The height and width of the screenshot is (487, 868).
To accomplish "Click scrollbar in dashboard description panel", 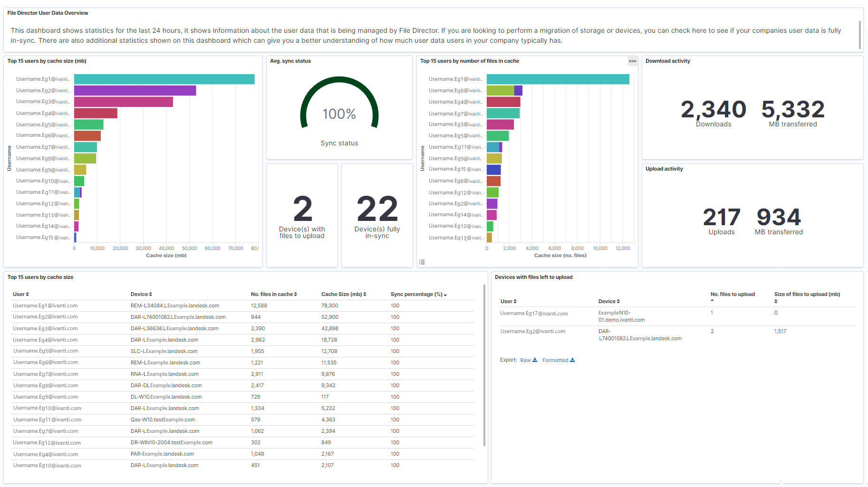I will point(859,35).
